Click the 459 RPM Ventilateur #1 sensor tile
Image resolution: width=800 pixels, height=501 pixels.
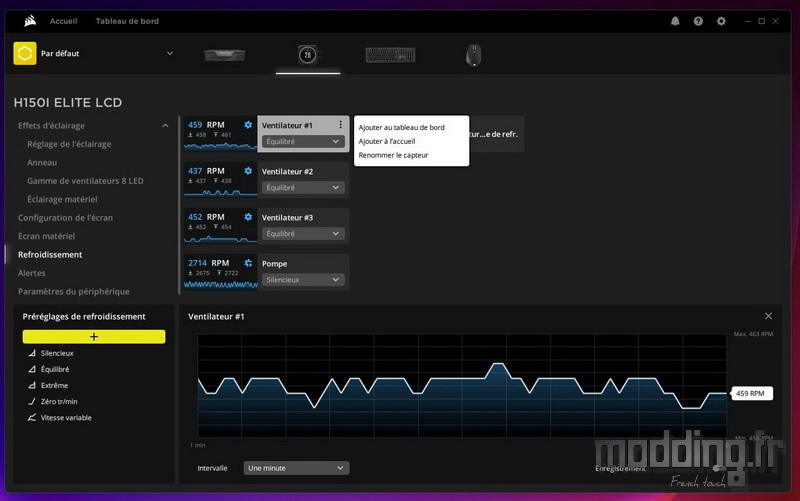pos(220,134)
